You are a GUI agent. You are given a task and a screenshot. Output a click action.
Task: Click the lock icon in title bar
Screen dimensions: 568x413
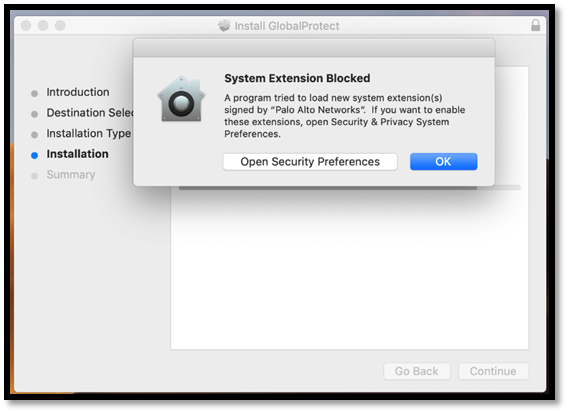pyautogui.click(x=535, y=25)
